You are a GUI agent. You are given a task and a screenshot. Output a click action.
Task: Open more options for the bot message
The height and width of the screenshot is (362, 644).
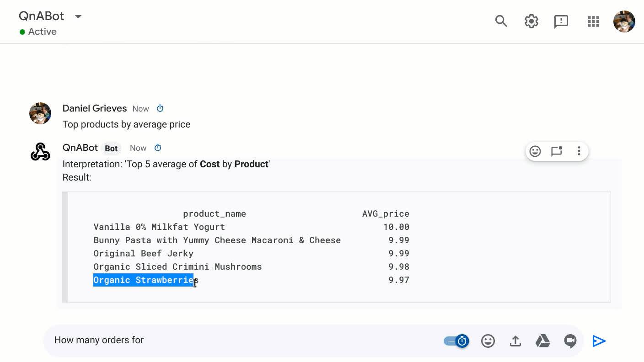coord(579,151)
